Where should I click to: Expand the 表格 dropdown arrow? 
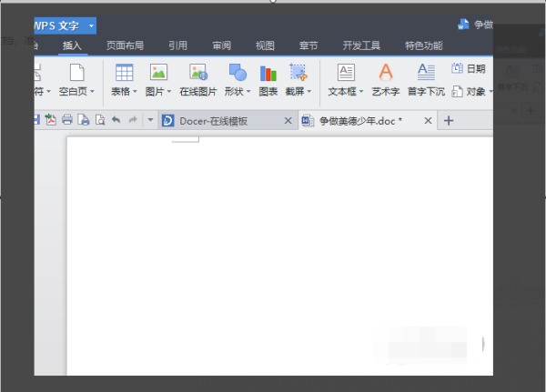tap(135, 92)
